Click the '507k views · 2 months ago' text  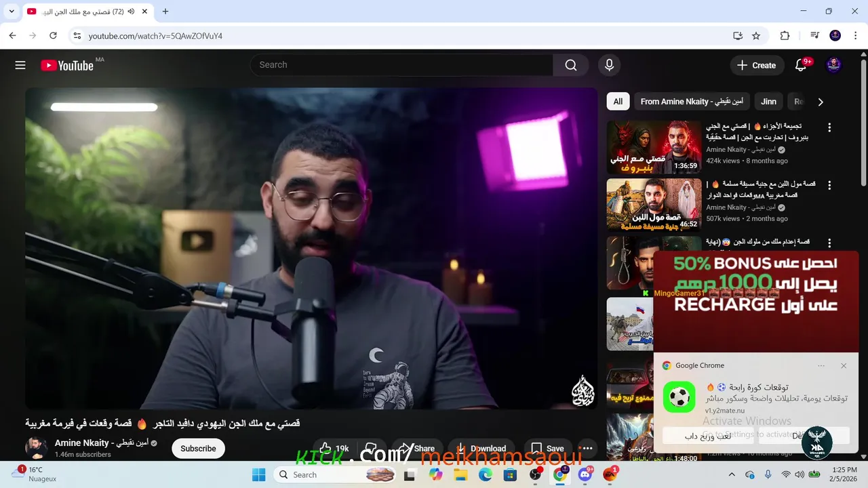click(x=747, y=219)
